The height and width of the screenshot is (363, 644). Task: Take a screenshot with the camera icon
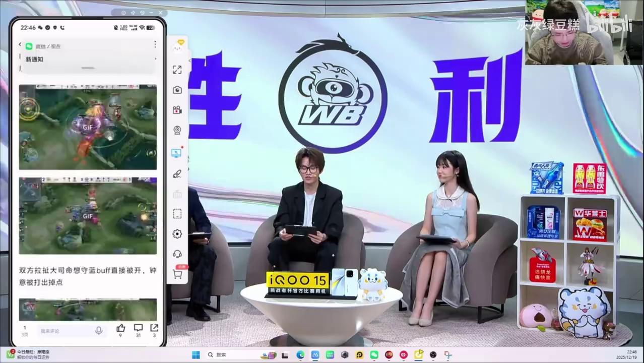pos(177,90)
